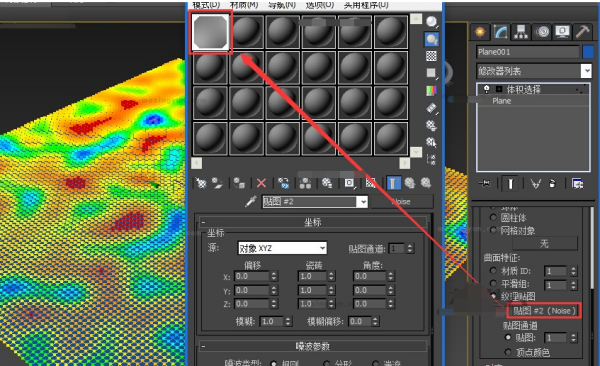This screenshot has width=600, height=366.
Task: Select 材质 ID radio option
Action: coord(494,271)
